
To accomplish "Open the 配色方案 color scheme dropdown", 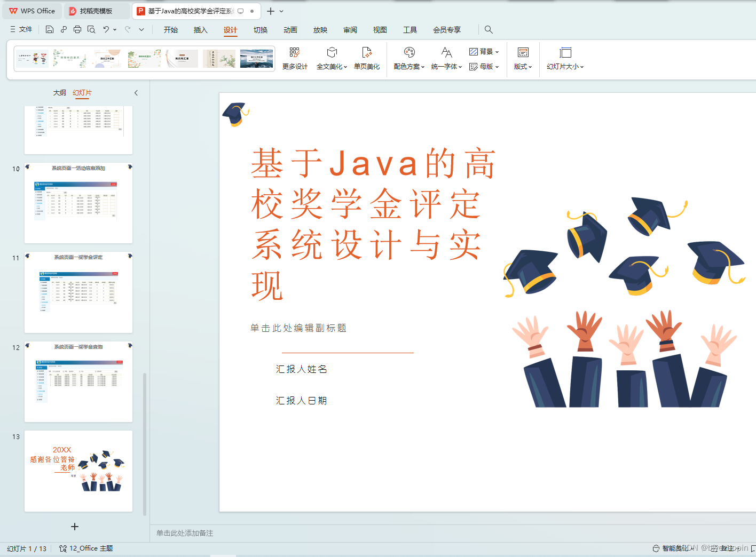I will pyautogui.click(x=408, y=58).
